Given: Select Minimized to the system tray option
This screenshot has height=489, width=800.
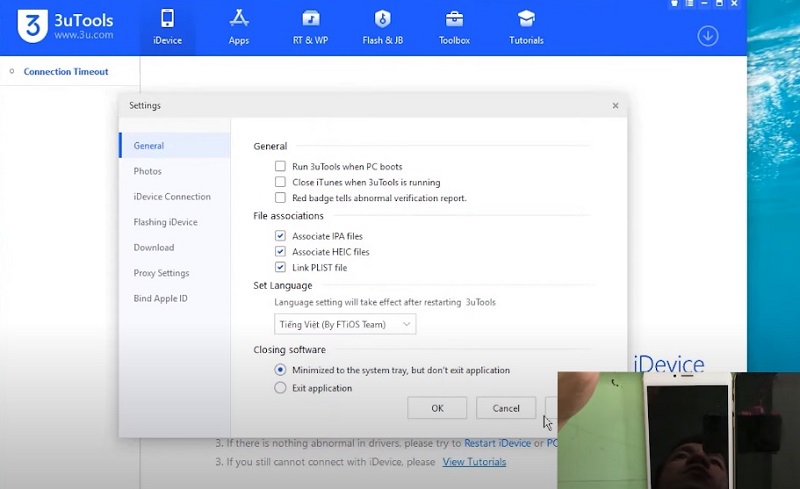Looking at the screenshot, I should click(280, 370).
